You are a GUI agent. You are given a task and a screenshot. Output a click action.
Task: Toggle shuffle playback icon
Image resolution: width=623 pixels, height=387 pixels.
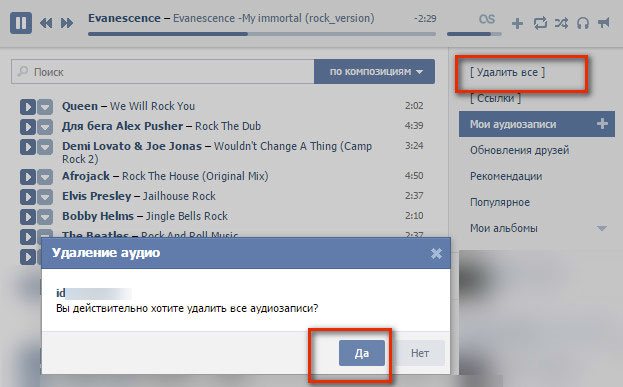click(x=561, y=23)
